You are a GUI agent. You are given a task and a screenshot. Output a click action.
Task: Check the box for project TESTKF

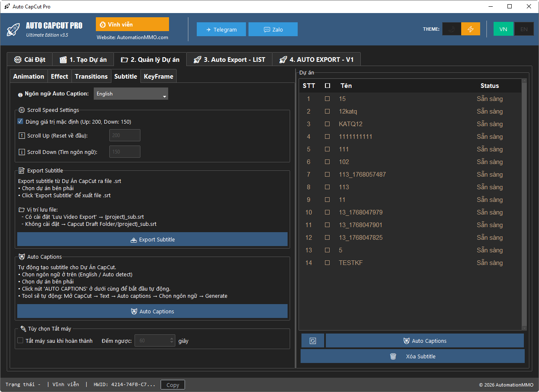click(x=328, y=263)
